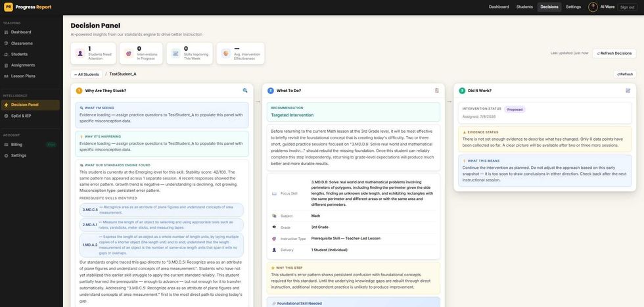Click the Students people icon in the sidebar

coord(6,55)
